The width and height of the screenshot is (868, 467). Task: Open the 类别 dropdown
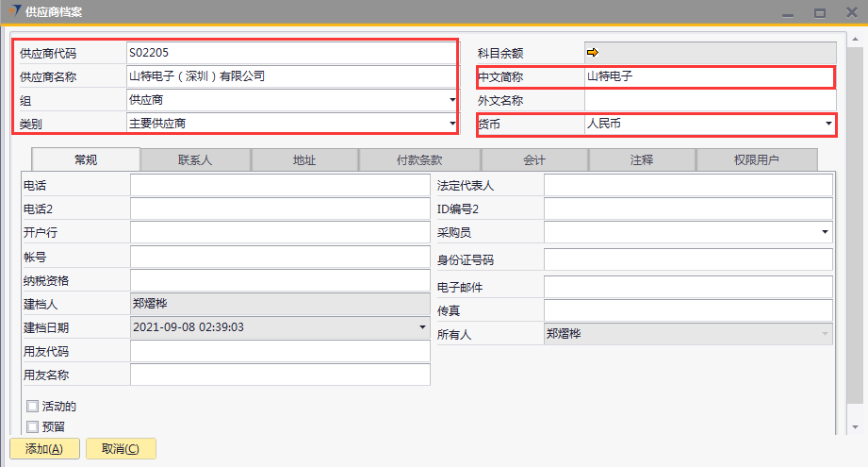(451, 123)
